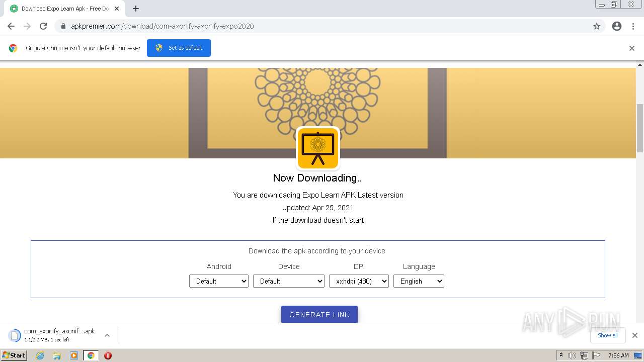Click the GENERATE LINK button
This screenshot has width=644, height=362.
tap(319, 314)
